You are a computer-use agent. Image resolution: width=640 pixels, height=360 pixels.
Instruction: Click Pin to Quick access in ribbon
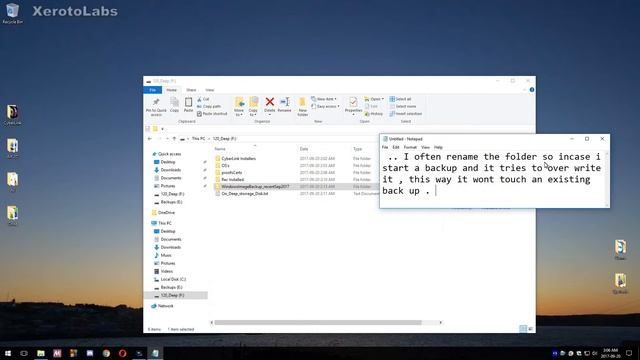tap(156, 107)
